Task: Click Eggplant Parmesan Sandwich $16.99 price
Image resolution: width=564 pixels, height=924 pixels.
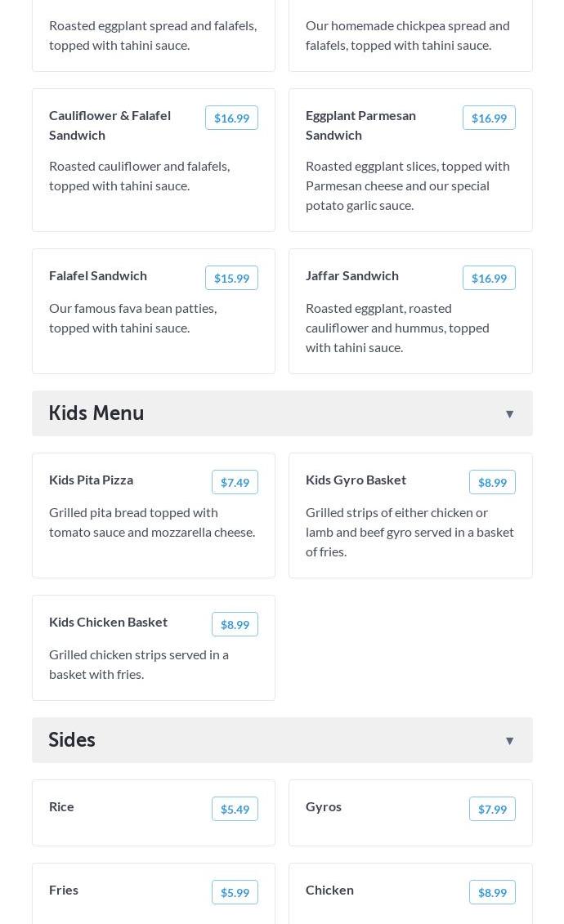Action: (489, 118)
